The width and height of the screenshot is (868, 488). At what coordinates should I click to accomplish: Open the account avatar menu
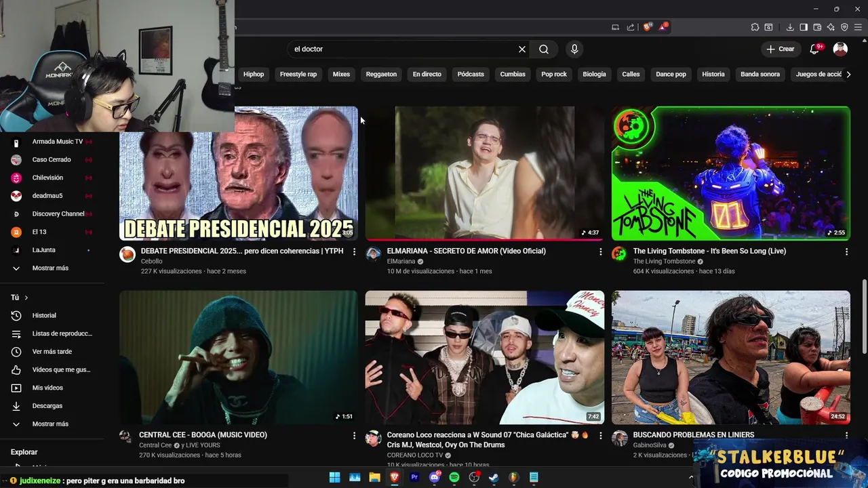pyautogui.click(x=840, y=49)
